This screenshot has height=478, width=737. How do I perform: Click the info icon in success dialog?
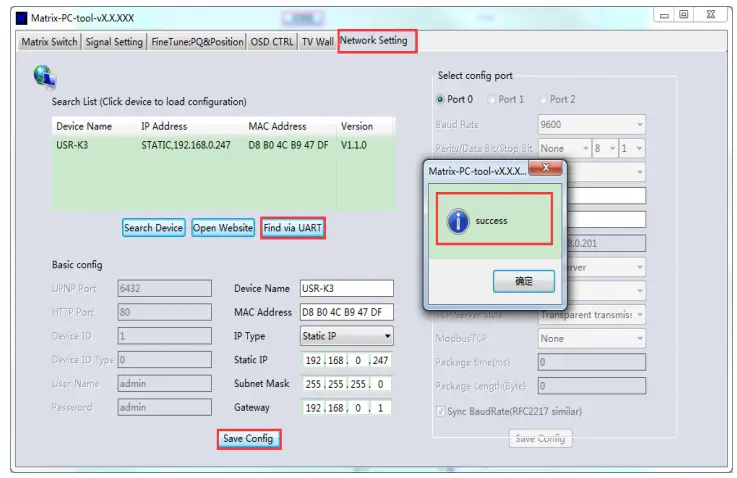click(458, 221)
